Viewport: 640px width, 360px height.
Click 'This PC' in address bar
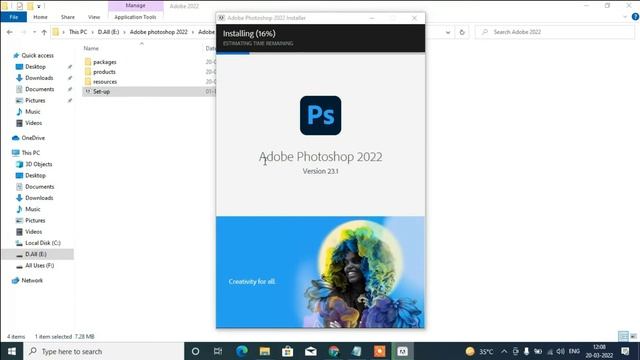tap(78, 32)
